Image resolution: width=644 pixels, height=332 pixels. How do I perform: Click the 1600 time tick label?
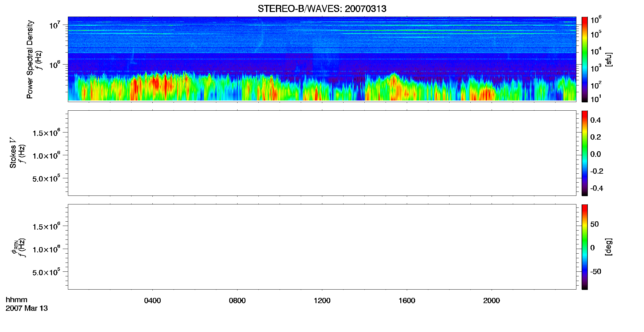tap(407, 301)
